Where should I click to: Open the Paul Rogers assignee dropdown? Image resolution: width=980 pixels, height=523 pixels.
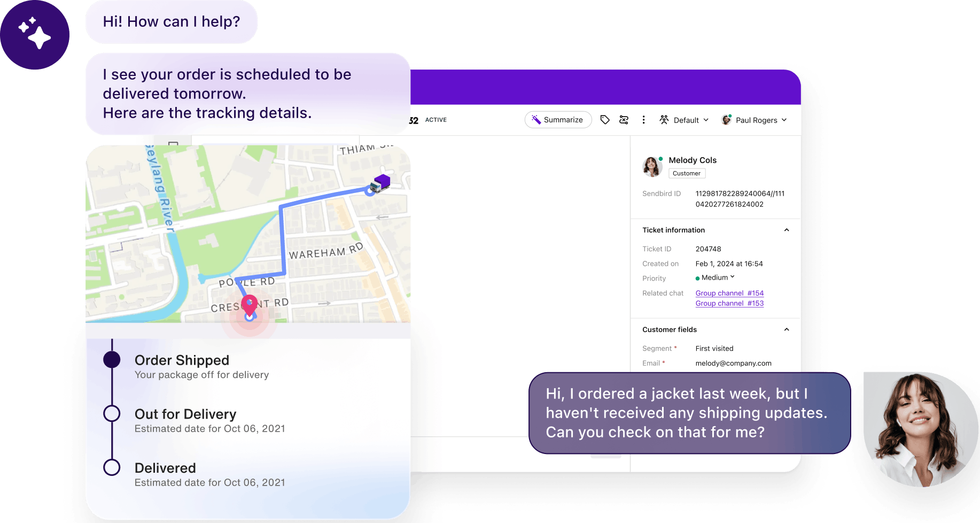(754, 120)
